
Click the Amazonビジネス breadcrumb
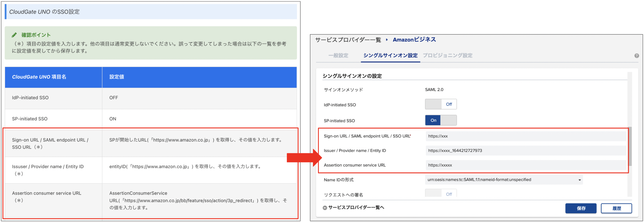[414, 40]
